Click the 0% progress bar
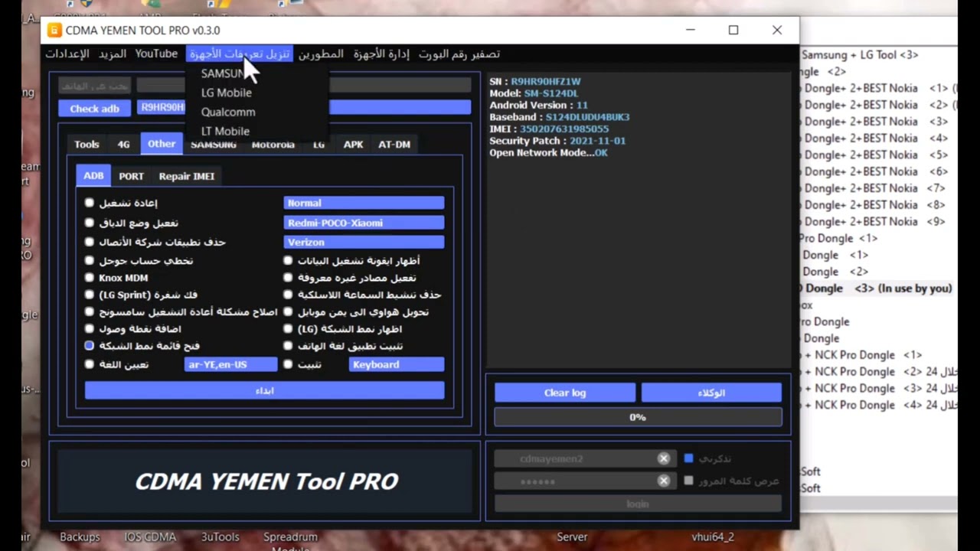980x551 pixels. [x=638, y=417]
